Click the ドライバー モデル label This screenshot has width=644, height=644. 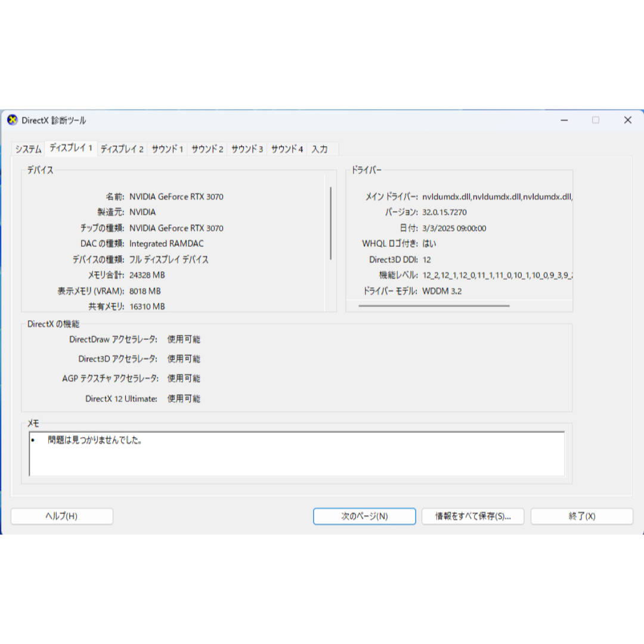pyautogui.click(x=390, y=291)
